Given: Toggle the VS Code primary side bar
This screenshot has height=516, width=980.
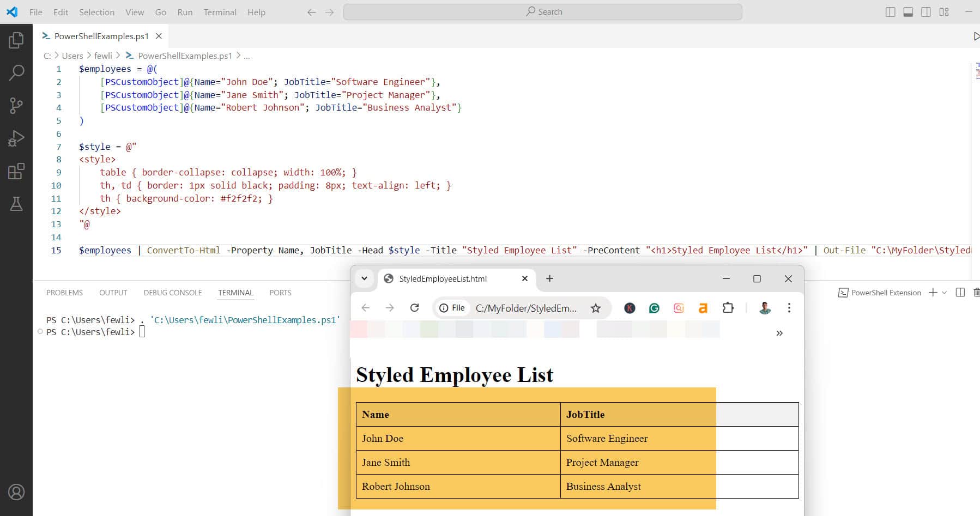Looking at the screenshot, I should coord(891,12).
